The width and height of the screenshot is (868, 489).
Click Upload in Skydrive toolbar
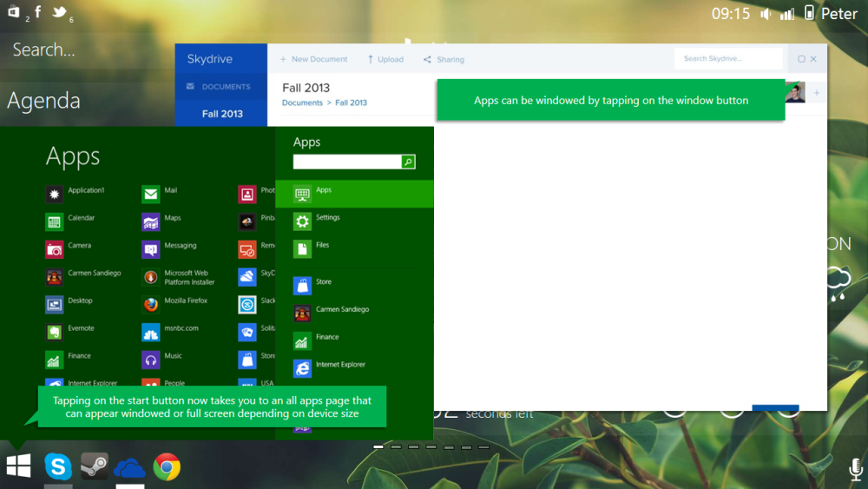(x=385, y=59)
